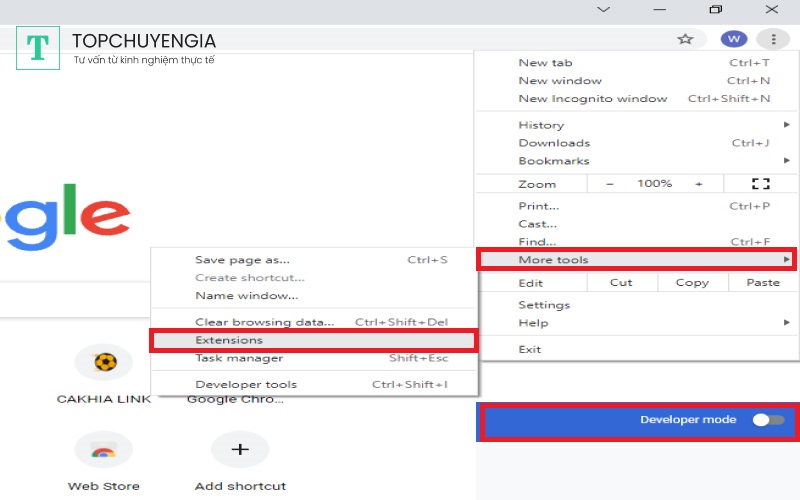Open the CAKHIA LINK shortcut icon
Image resolution: width=800 pixels, height=500 pixels.
point(103,362)
